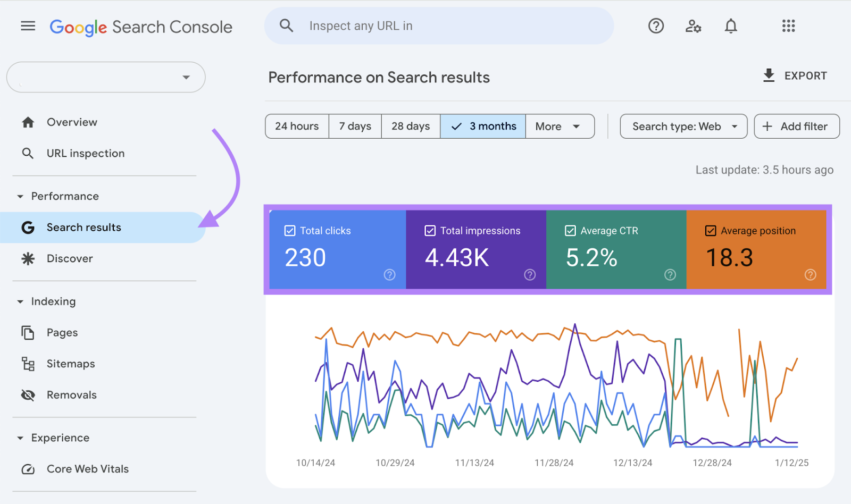Screen dimensions: 851x504
Task: Uncheck the Total impressions metric
Action: [x=430, y=231]
